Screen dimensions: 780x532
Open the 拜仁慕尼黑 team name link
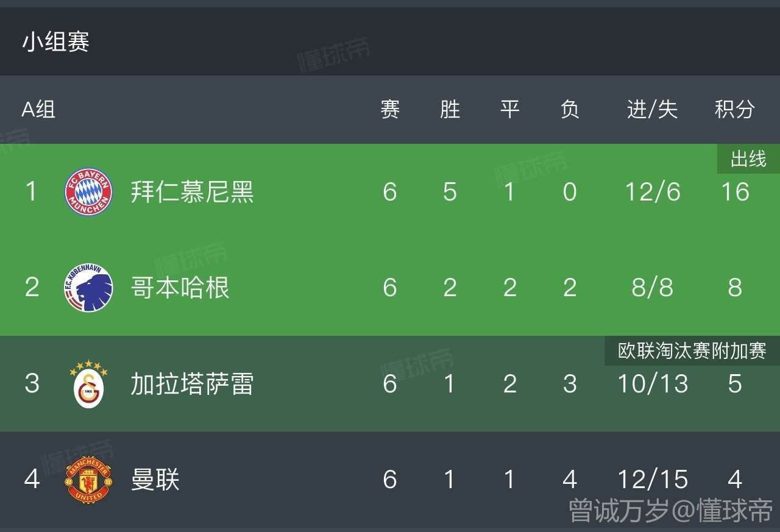coord(192,192)
